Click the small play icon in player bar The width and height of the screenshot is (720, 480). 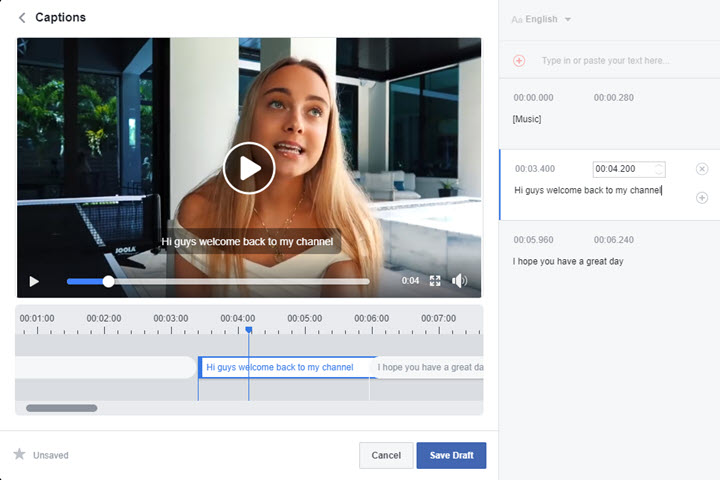pyautogui.click(x=34, y=281)
